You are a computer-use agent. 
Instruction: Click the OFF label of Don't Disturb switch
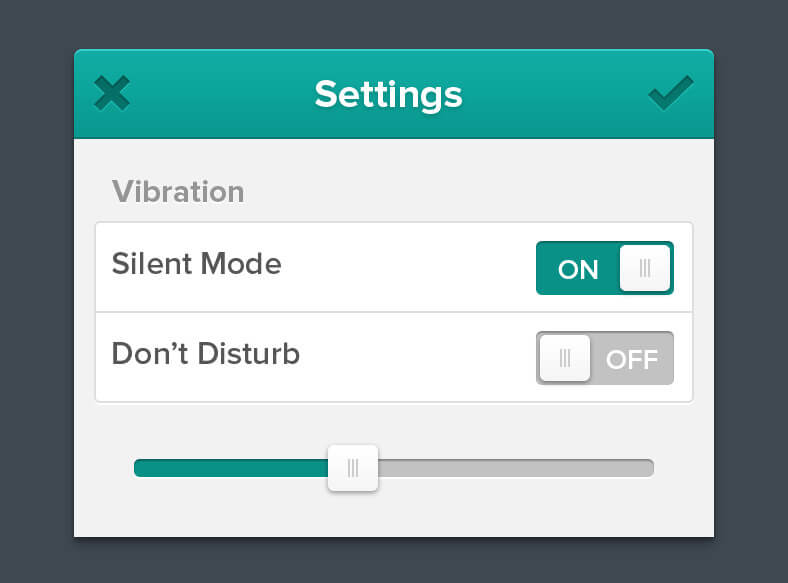(632, 359)
